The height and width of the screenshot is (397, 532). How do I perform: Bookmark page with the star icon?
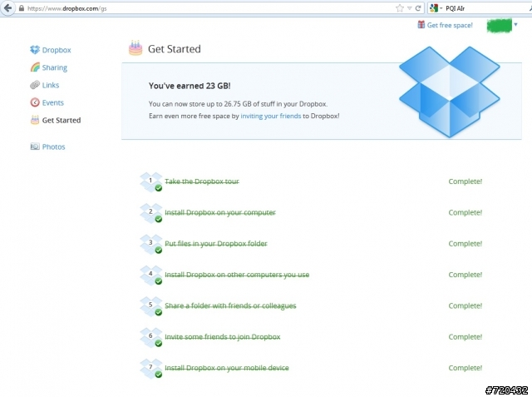(400, 8)
